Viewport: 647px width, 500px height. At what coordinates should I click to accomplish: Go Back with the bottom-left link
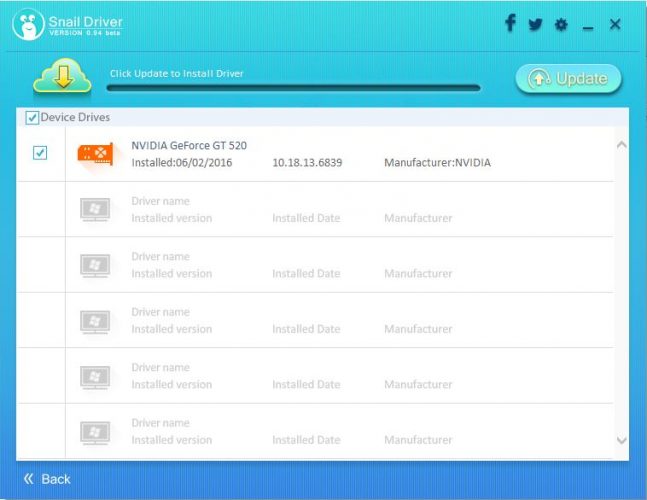coord(47,479)
